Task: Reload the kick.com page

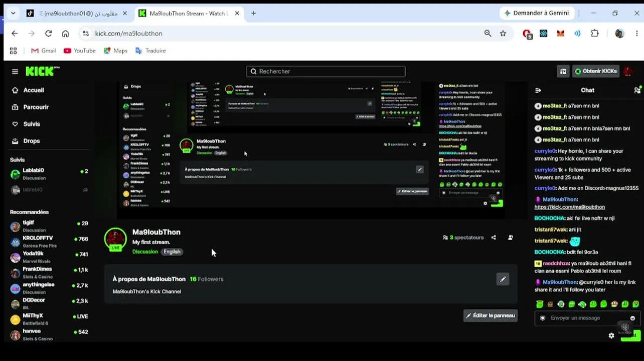Action: (49, 34)
